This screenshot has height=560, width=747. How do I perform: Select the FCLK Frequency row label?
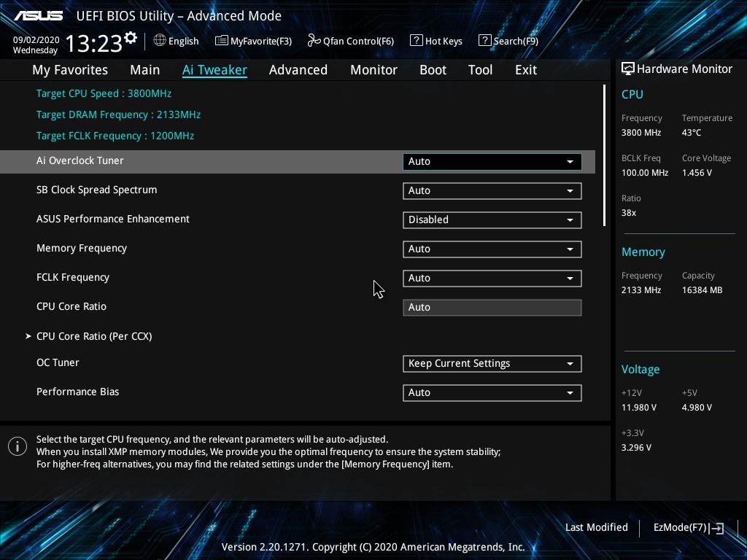click(x=73, y=277)
